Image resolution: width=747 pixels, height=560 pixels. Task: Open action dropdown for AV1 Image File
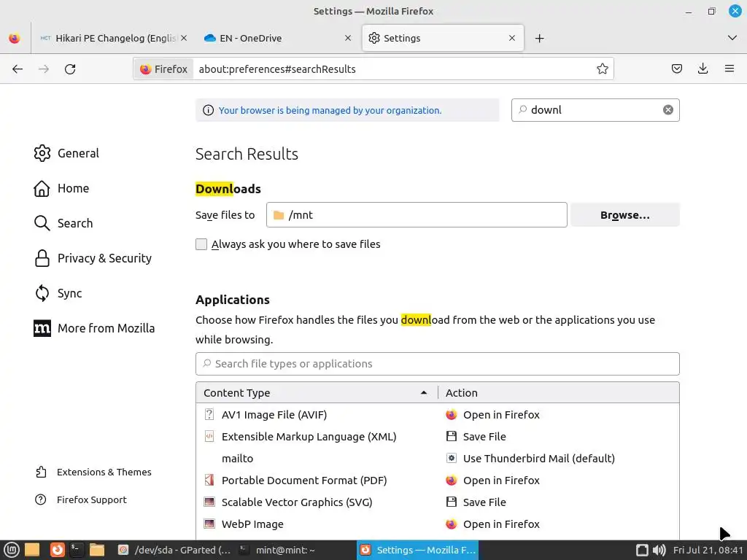559,415
